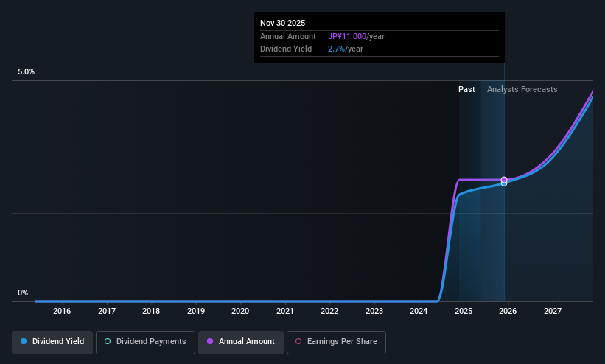Screen dimensions: 605x364
Task: Click the 2020 x-axis year label
Action: (x=240, y=311)
